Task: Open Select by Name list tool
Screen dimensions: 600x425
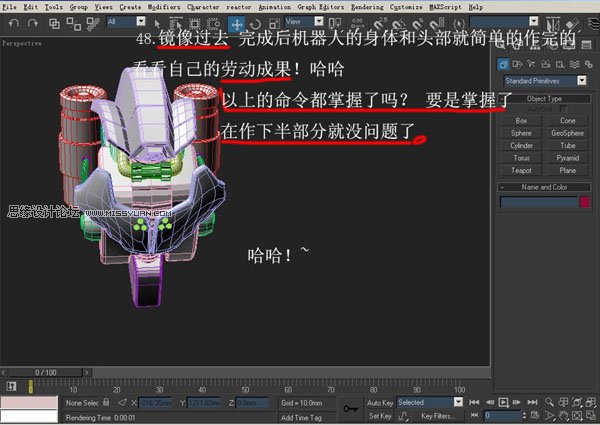Action: pos(176,24)
